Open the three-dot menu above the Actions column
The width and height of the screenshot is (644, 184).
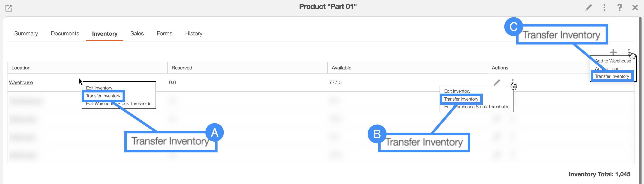pyautogui.click(x=629, y=51)
